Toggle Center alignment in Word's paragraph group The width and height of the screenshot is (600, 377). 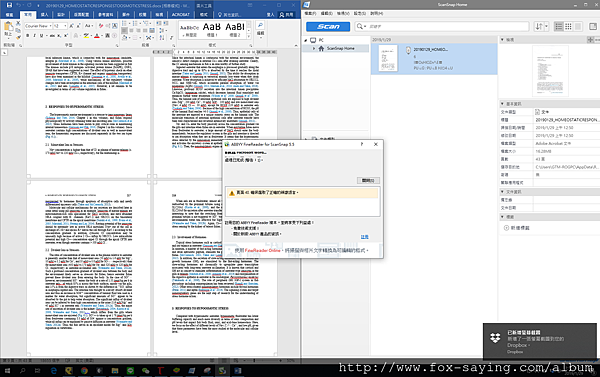[131, 30]
